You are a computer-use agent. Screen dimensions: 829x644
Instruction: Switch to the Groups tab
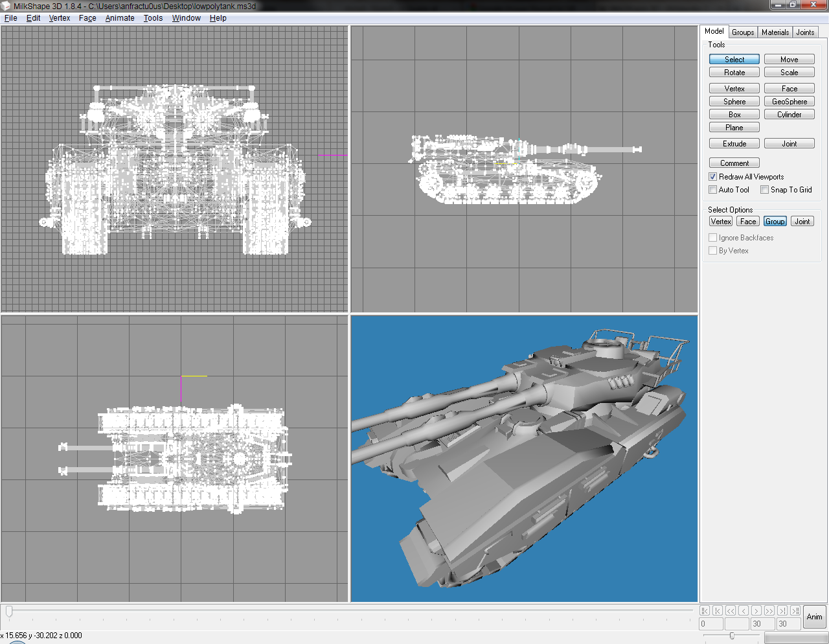point(742,32)
